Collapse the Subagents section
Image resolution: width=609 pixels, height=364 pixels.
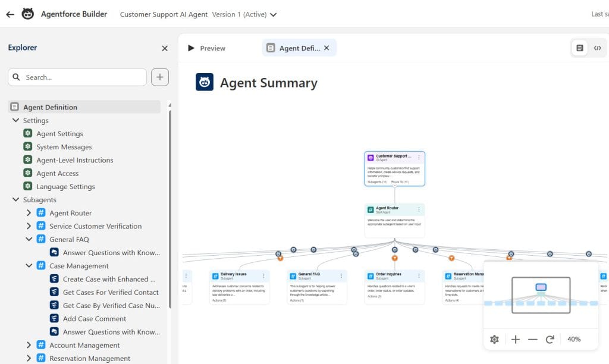(x=16, y=200)
